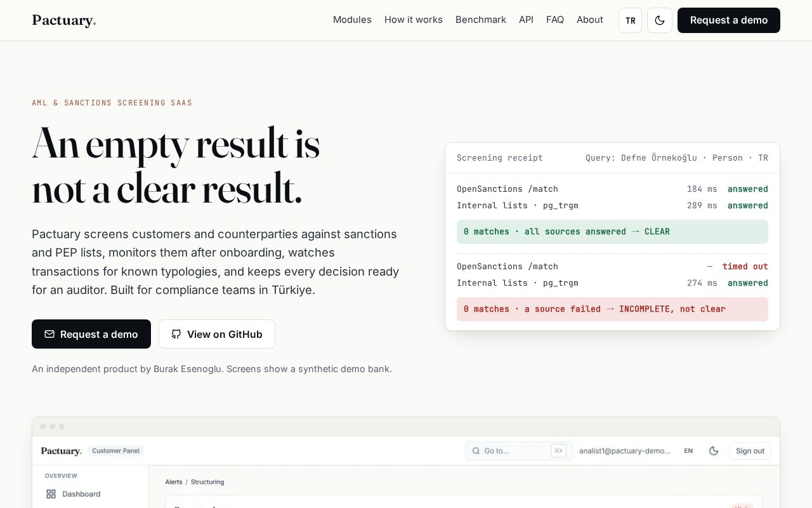This screenshot has height=508, width=812.
Task: Click the Go to... search field in preview
Action: 518,451
